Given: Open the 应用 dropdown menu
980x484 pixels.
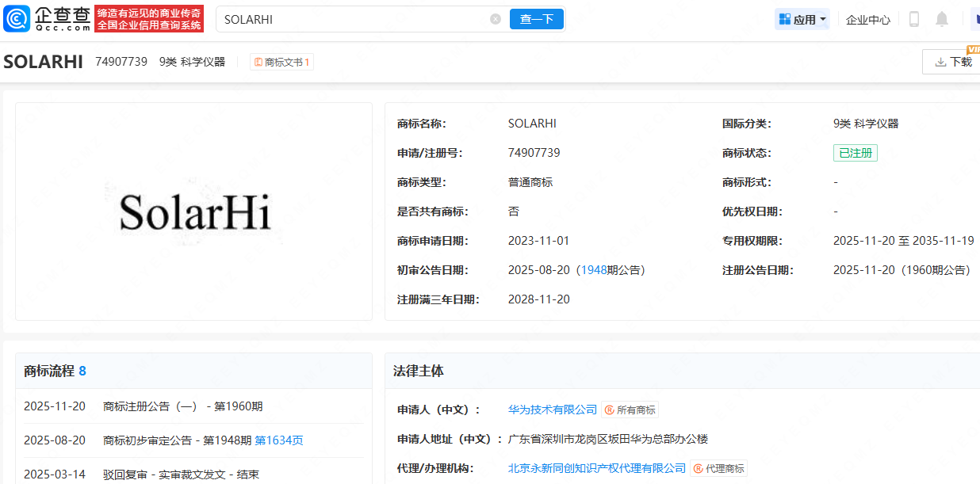Looking at the screenshot, I should tap(802, 18).
